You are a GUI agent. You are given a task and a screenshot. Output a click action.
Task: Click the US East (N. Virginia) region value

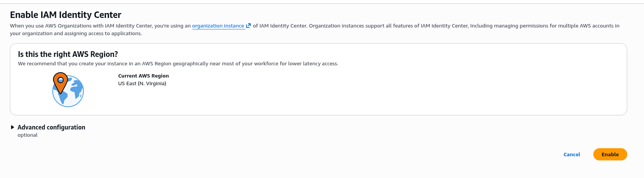tap(142, 84)
